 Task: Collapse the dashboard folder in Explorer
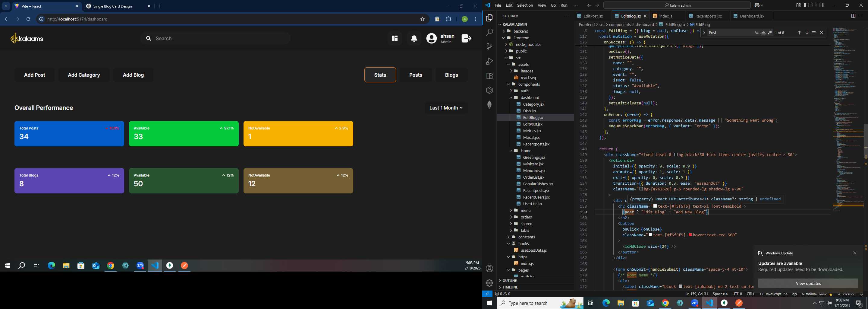point(511,97)
